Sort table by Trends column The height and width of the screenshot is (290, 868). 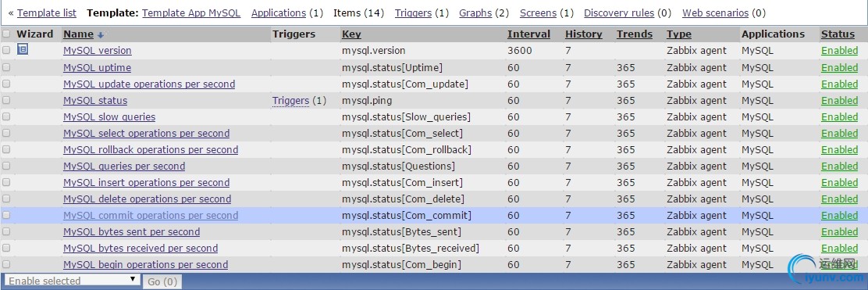635,34
